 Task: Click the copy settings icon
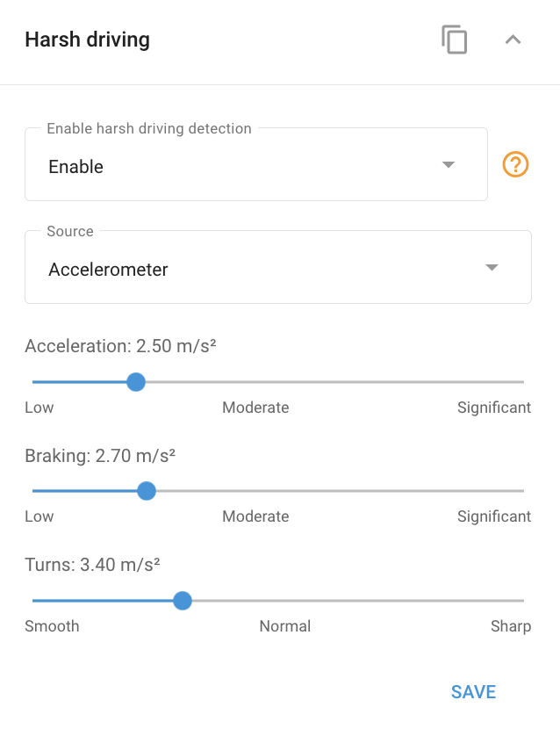tap(454, 40)
